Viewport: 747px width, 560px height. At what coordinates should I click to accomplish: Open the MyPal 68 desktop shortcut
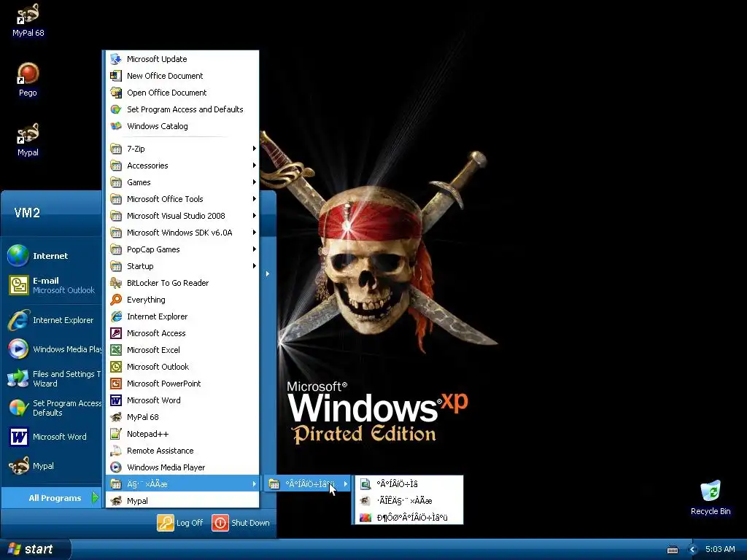(28, 20)
